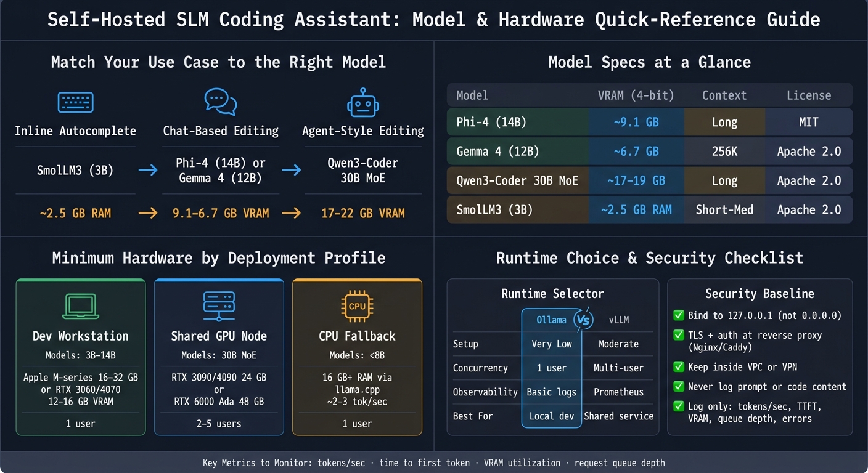The width and height of the screenshot is (868, 473).
Task: Click the CPU Fallback card title
Action: tap(357, 336)
